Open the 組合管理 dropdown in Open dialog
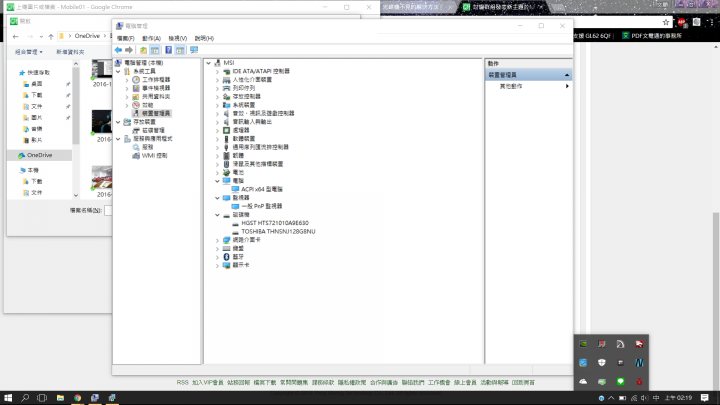 coord(28,52)
